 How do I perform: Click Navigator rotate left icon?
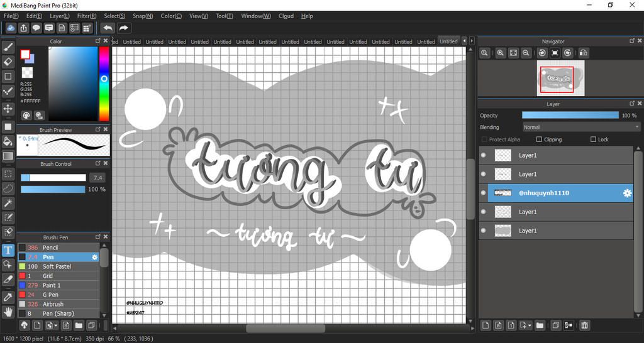tap(542, 53)
